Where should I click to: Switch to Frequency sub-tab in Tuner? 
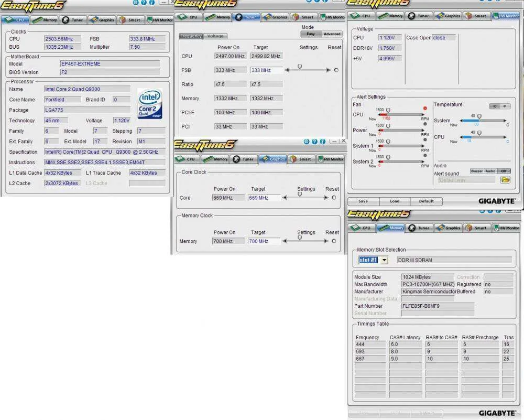(x=191, y=36)
